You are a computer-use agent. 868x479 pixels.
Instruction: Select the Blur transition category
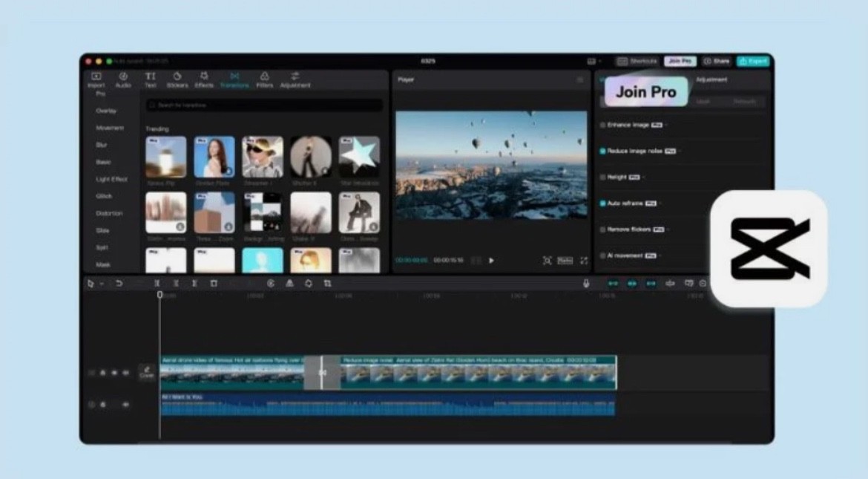(102, 145)
